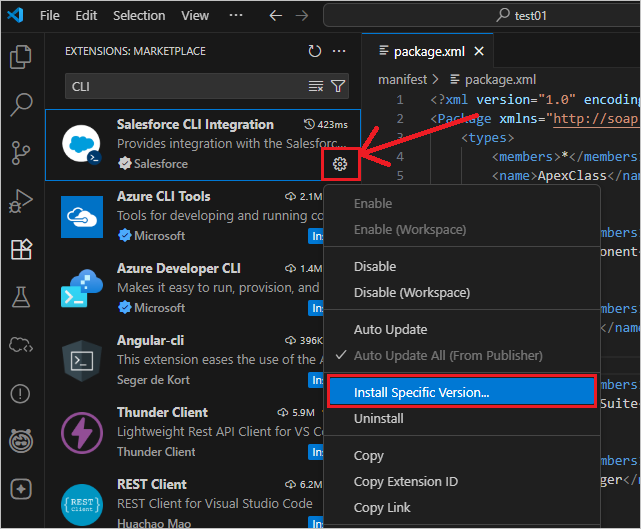
Task: Click the Angular-cli extension icon
Action: click(82, 361)
